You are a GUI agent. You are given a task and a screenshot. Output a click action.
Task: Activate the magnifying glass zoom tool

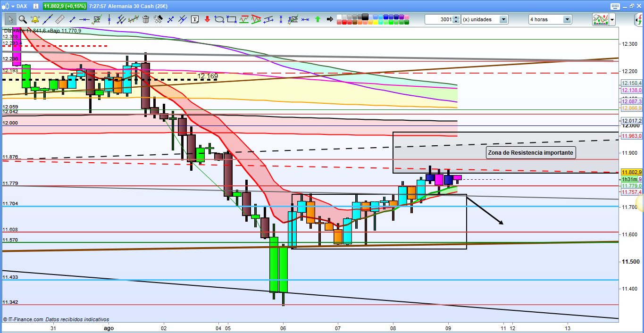[23, 19]
